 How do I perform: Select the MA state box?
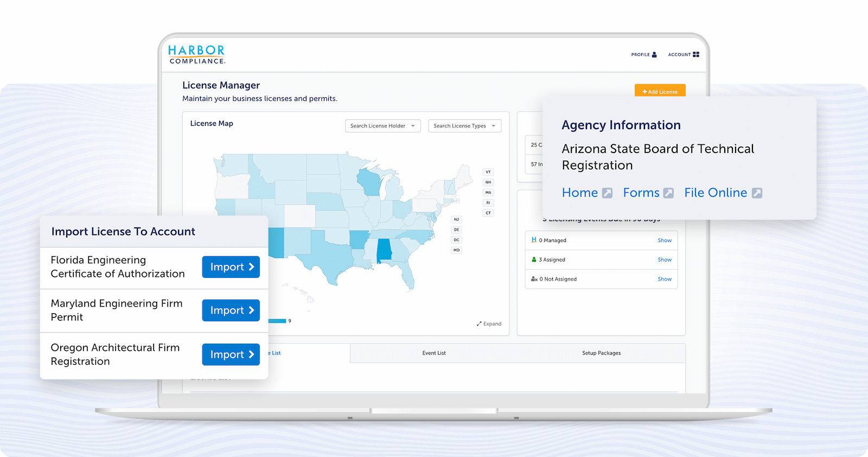tap(488, 193)
